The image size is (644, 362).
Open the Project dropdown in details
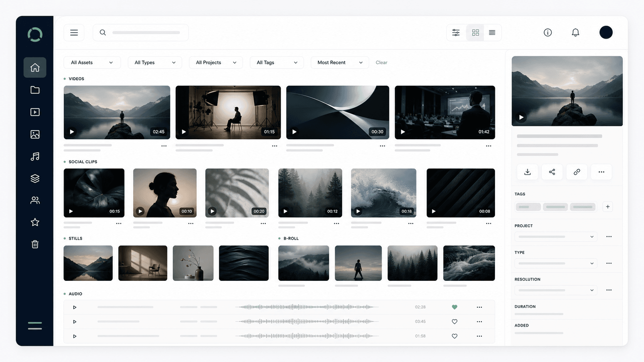(x=556, y=237)
